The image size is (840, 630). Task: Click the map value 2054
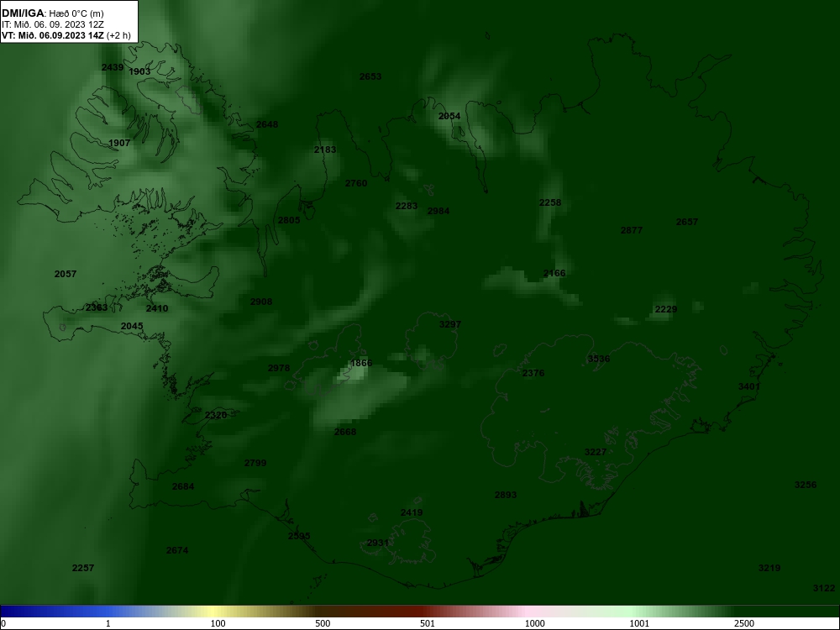(449, 116)
